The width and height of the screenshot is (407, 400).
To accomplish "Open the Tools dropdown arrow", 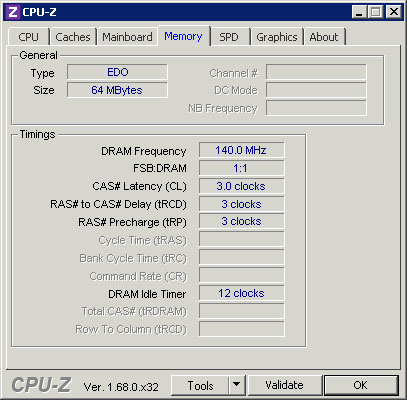I will point(237,385).
